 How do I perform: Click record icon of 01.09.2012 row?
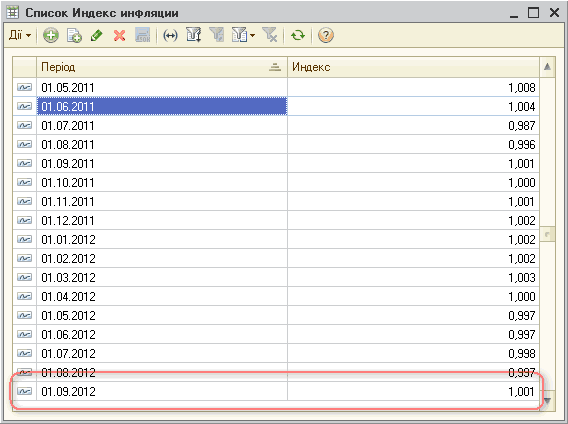pyautogui.click(x=25, y=391)
